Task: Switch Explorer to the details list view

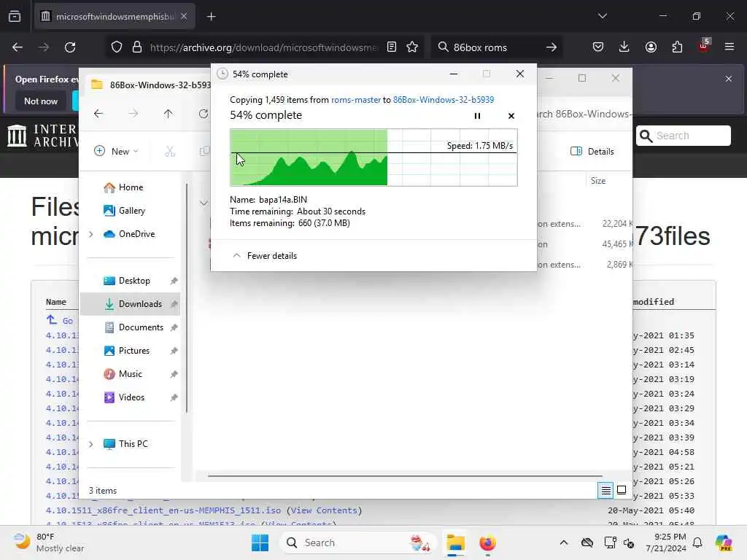Action: [x=605, y=490]
